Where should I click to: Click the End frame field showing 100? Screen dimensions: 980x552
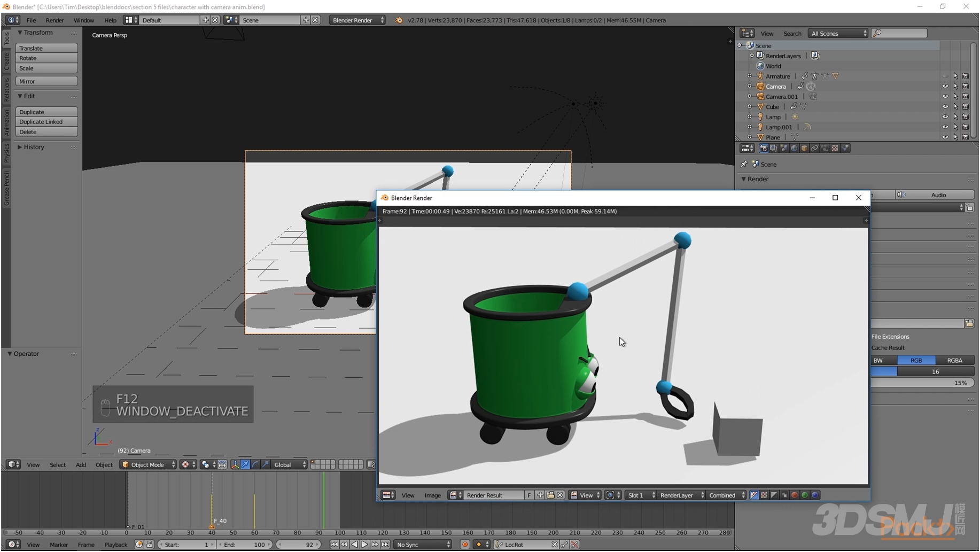(244, 545)
